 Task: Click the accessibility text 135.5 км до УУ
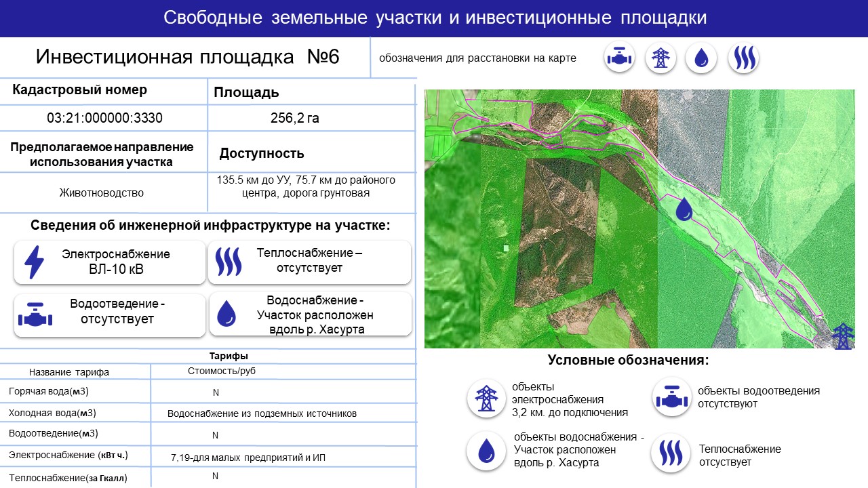pyautogui.click(x=306, y=186)
